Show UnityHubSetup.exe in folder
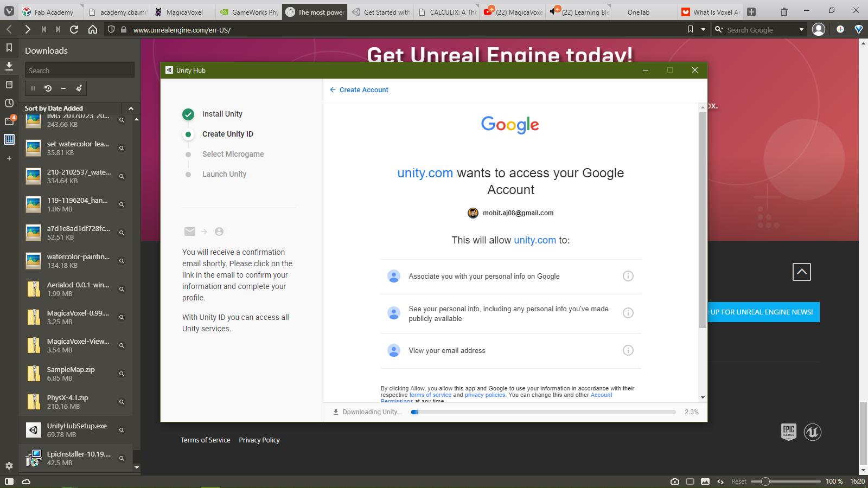The height and width of the screenshot is (488, 868). click(x=122, y=430)
